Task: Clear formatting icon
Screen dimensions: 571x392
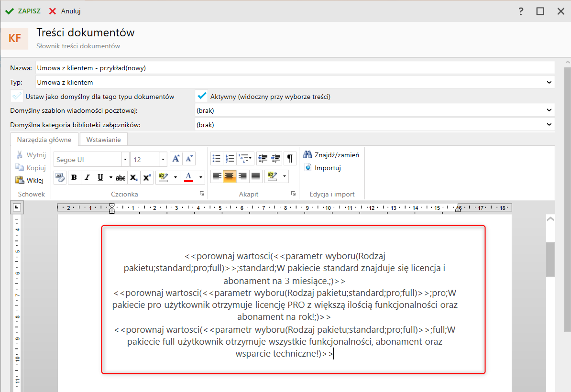Action: [x=60, y=177]
